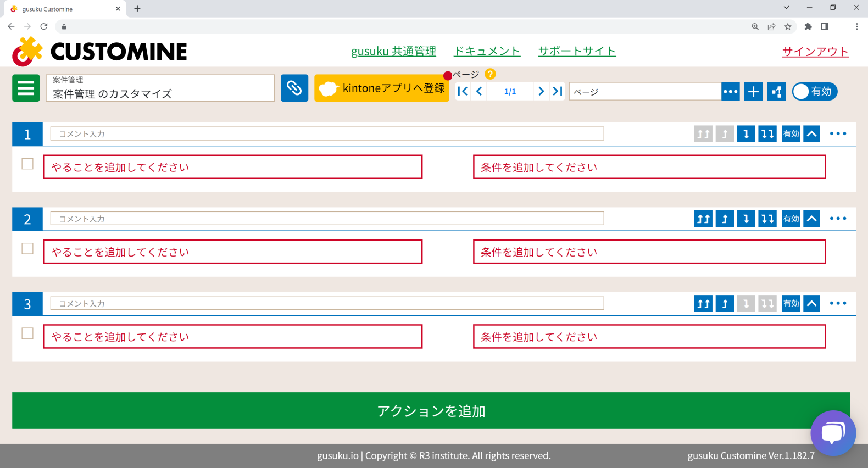868x468 pixels.
Task: Click the サインアウト link
Action: [x=815, y=52]
